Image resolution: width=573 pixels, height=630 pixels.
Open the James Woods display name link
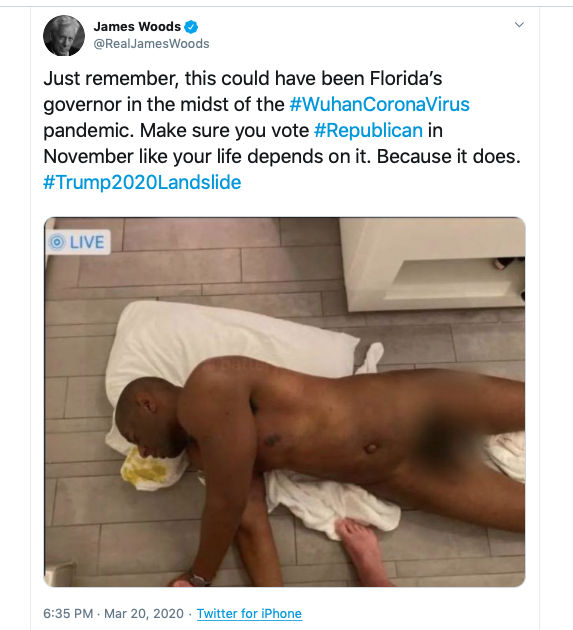137,27
